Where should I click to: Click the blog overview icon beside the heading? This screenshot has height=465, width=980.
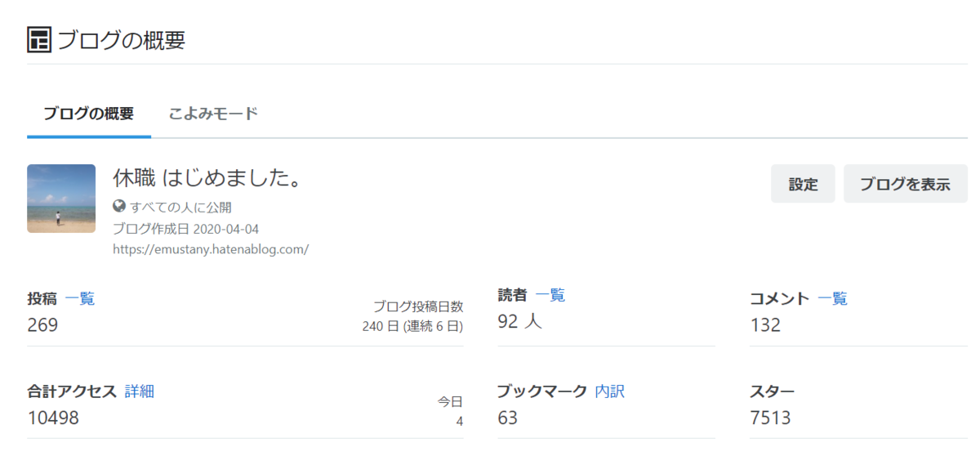pos(38,39)
